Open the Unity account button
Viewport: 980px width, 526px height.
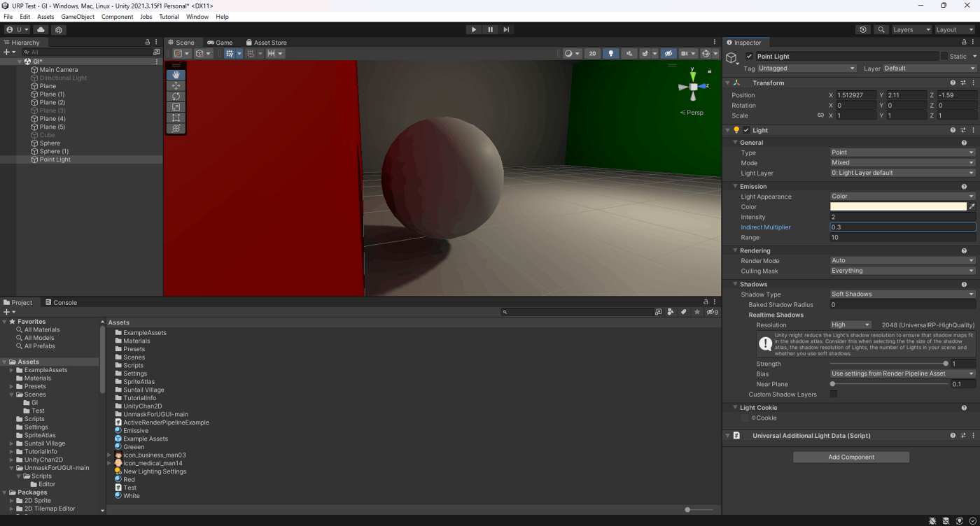pos(17,30)
